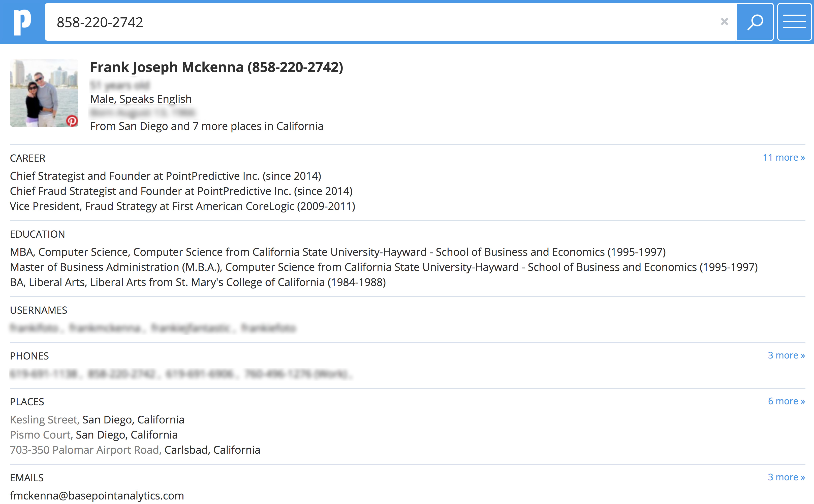Screen dimensions: 814x504
Task: Show 3 more emails
Action: 786,477
